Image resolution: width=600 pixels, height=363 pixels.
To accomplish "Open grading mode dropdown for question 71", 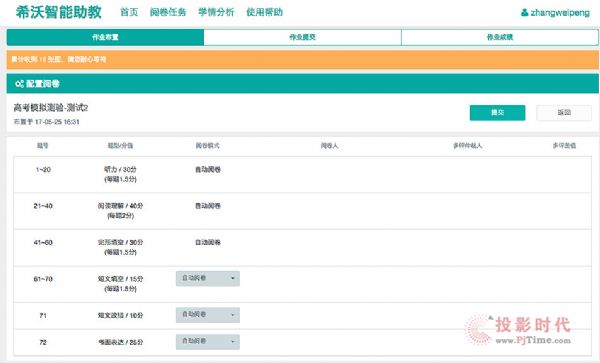I will point(208,315).
